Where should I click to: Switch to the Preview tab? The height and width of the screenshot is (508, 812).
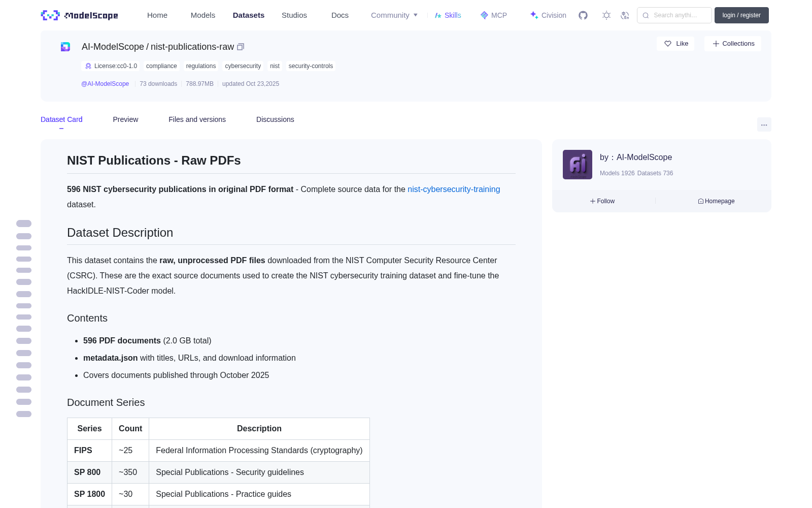(125, 119)
